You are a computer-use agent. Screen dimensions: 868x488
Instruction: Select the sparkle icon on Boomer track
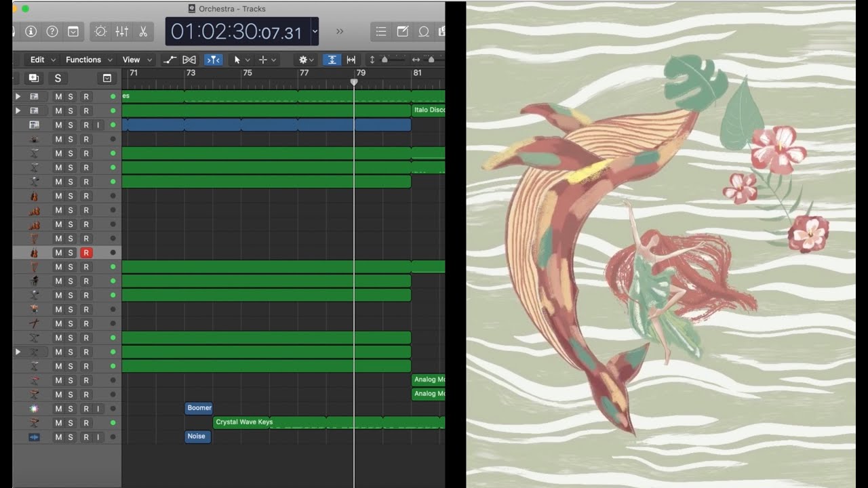tap(34, 409)
